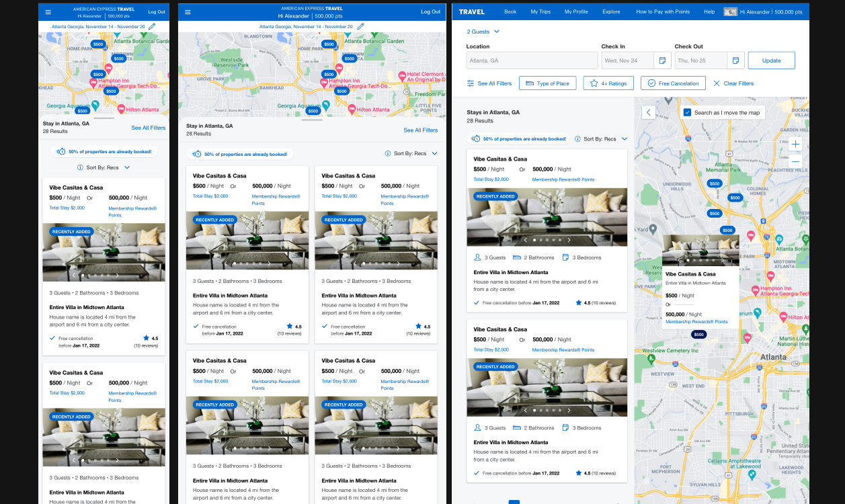The image size is (845, 504).
Task: Open the hamburger menu in the mobile layout
Action: click(48, 12)
